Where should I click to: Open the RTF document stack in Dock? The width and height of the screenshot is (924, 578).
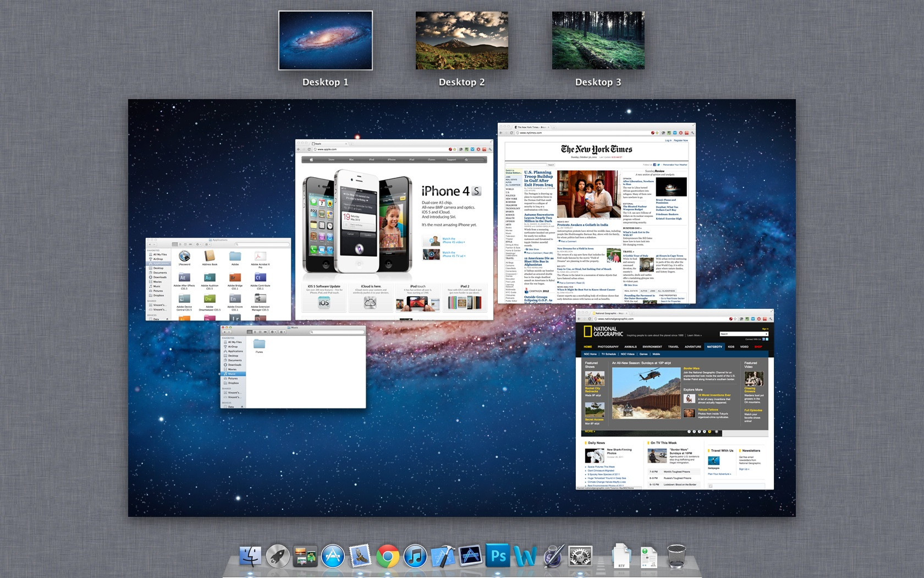point(621,557)
